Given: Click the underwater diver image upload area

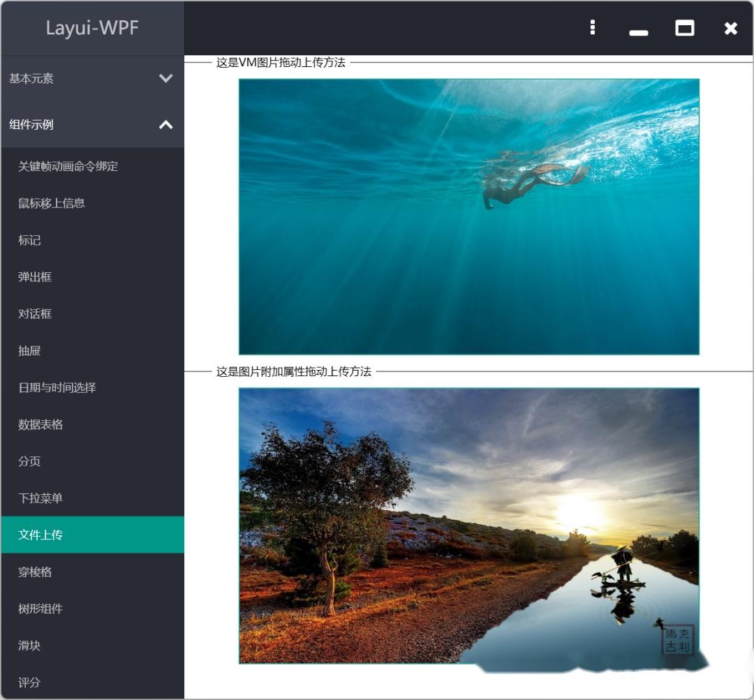Looking at the screenshot, I should coord(469,216).
